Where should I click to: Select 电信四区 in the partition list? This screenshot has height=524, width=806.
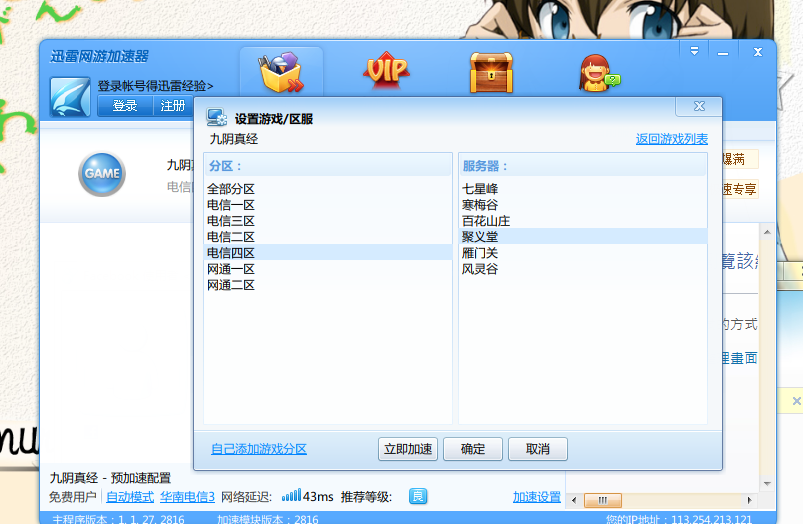231,253
